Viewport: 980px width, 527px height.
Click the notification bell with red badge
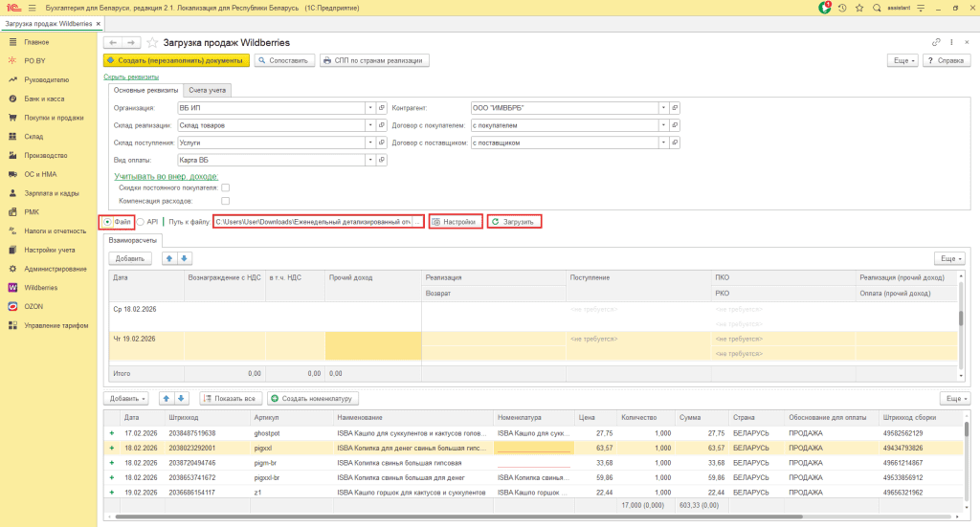(825, 8)
